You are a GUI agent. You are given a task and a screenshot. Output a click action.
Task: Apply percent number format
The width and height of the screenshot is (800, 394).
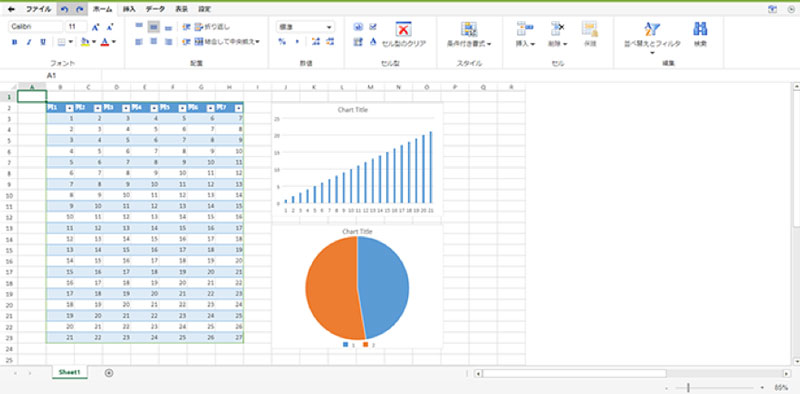(282, 42)
